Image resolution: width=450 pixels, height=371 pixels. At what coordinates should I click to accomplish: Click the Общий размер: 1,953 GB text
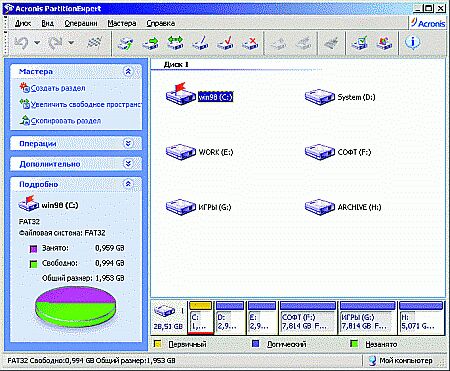click(83, 278)
